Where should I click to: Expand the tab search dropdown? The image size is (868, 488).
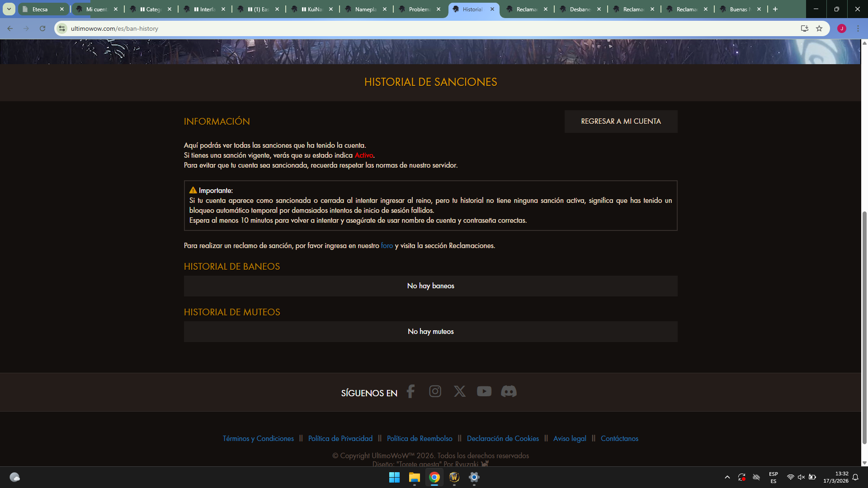(9, 9)
